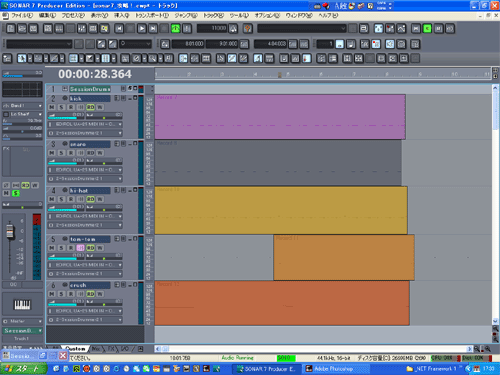Image resolution: width=500 pixels, height=375 pixels.
Task: Click the inspector volume fader
Action: click(10, 231)
